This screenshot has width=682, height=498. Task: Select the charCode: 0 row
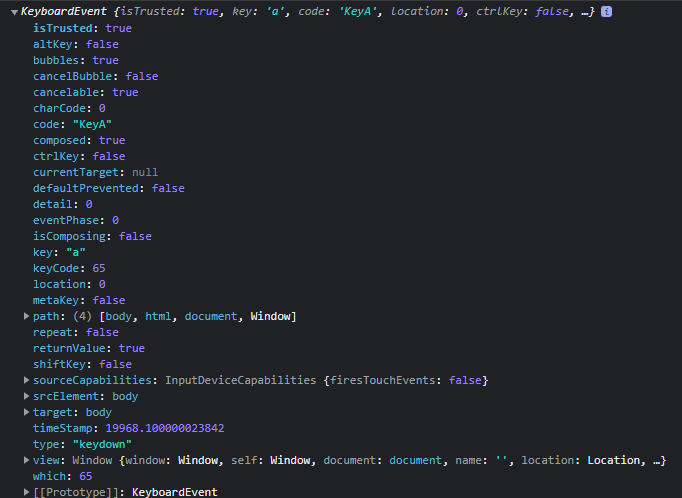point(69,108)
